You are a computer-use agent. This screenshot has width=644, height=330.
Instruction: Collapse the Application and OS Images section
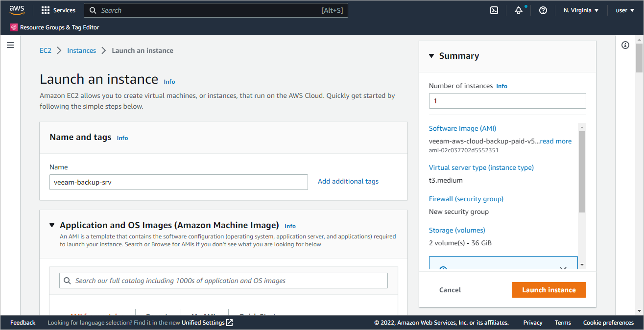pyautogui.click(x=52, y=225)
